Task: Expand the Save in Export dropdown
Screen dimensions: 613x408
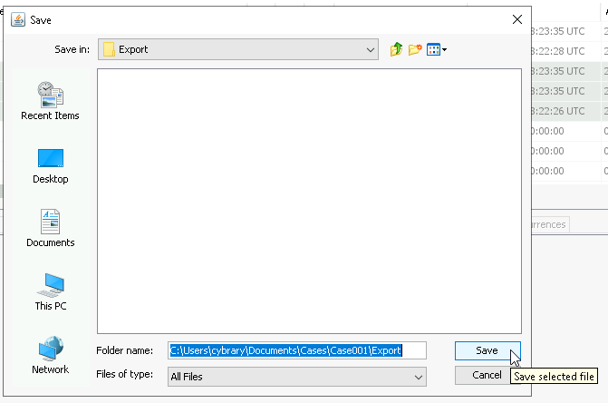Action: [238, 49]
